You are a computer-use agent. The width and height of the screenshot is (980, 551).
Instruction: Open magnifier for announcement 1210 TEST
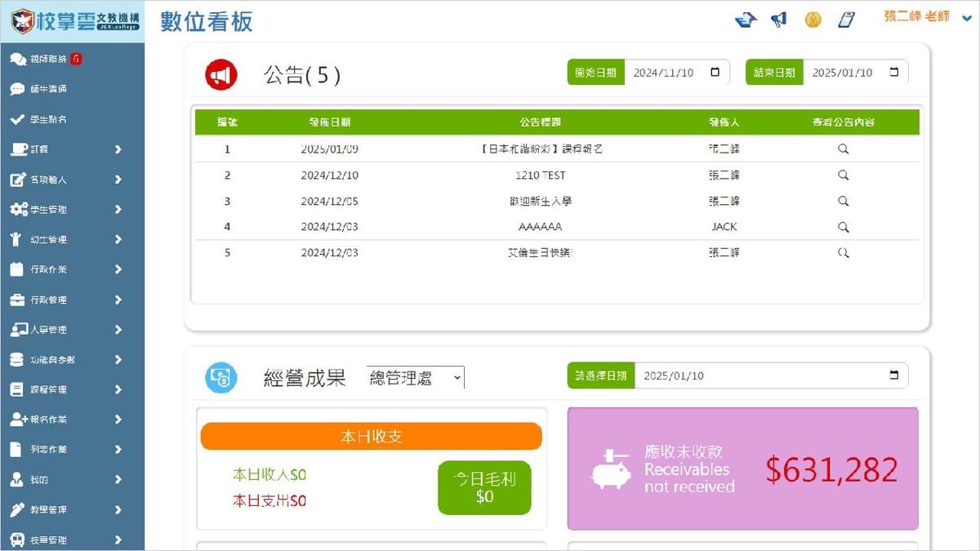[844, 176]
